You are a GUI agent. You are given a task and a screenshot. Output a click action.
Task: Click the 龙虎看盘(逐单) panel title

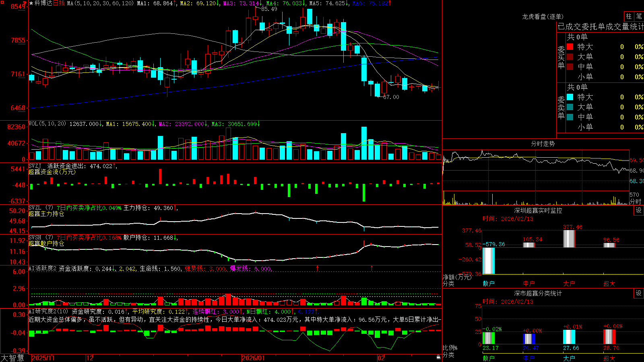coord(543,16)
